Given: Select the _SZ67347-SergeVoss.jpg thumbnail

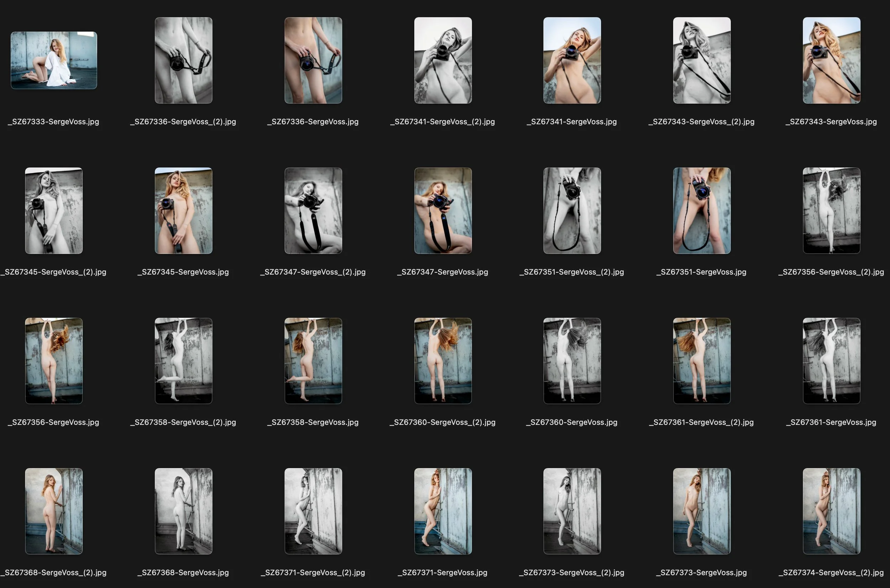Looking at the screenshot, I should click(443, 211).
